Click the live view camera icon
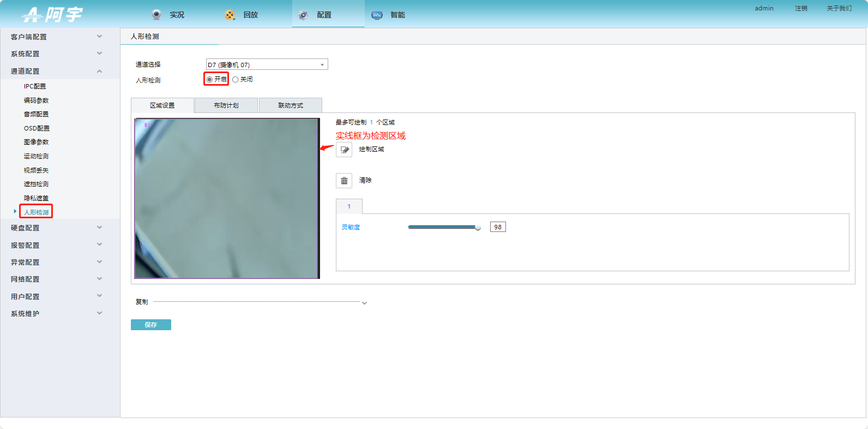The image size is (868, 429). [x=156, y=15]
